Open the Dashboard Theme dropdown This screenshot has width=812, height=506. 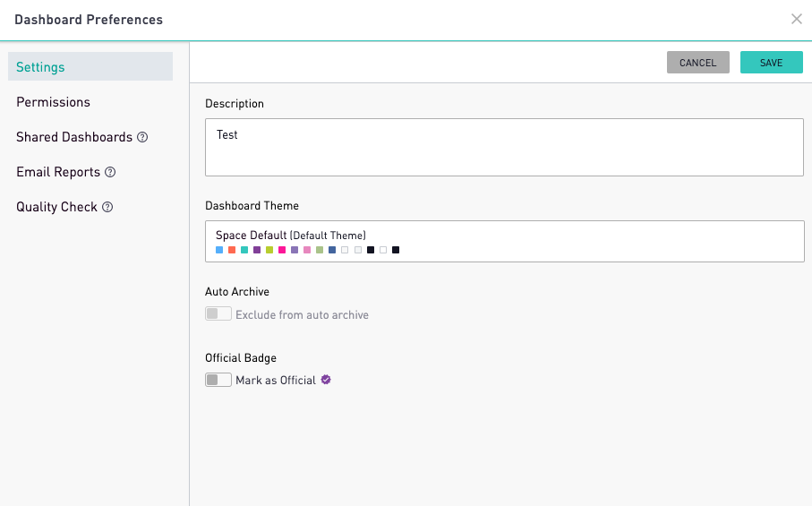(x=504, y=242)
